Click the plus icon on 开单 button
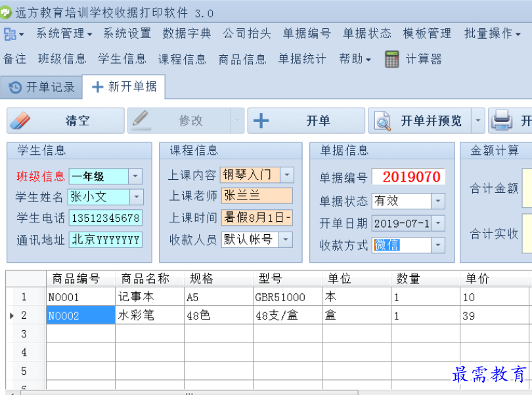 261,121
